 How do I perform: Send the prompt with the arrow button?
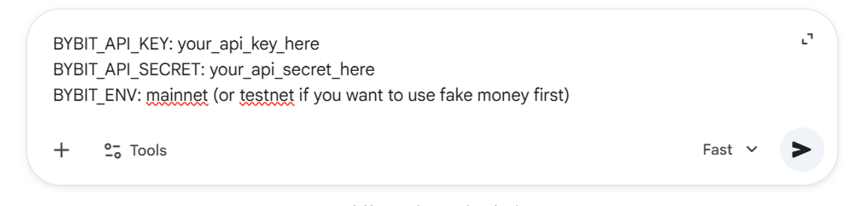pos(801,150)
